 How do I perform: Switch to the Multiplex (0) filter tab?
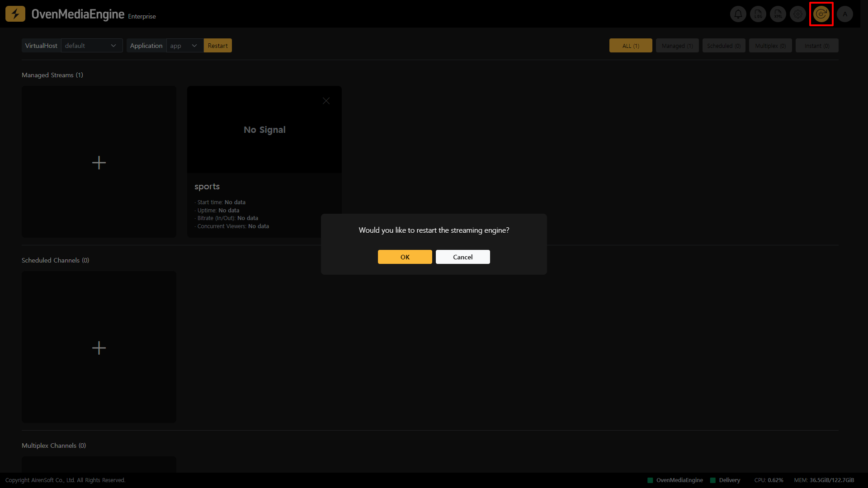pyautogui.click(x=770, y=46)
